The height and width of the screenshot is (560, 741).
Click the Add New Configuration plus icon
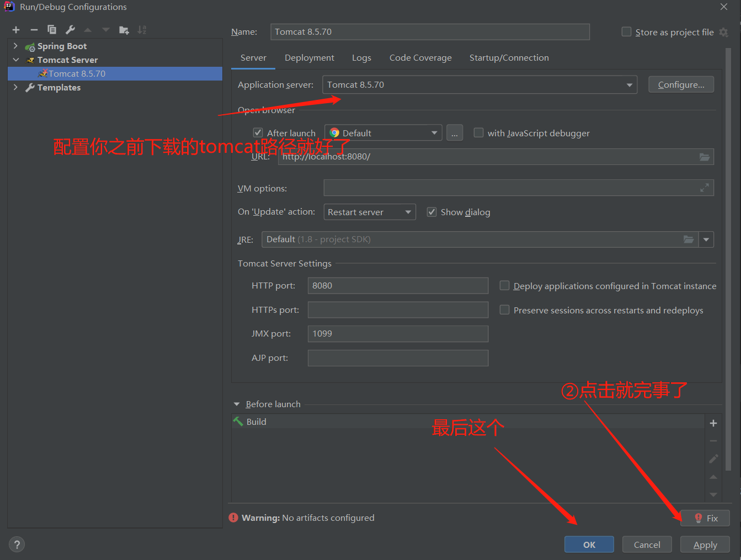tap(15, 29)
